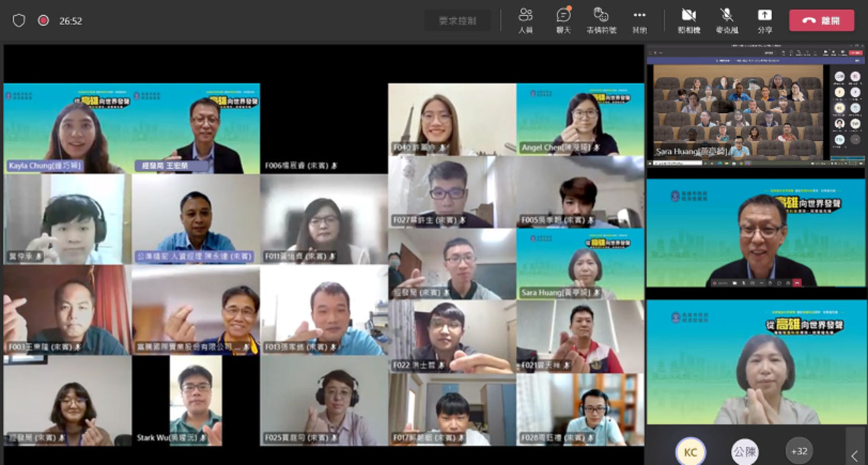868x465 pixels.
Task: Click the 離開 leave meeting button
Action: 822,21
